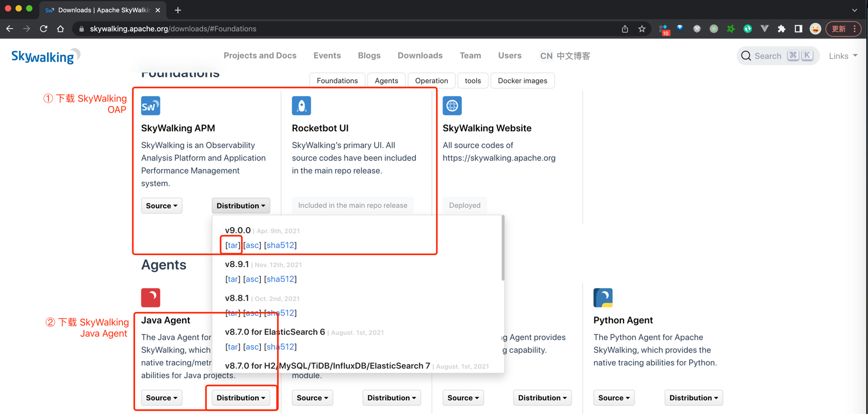The height and width of the screenshot is (414, 868).
Task: Go back with the browser back arrow
Action: [10, 29]
